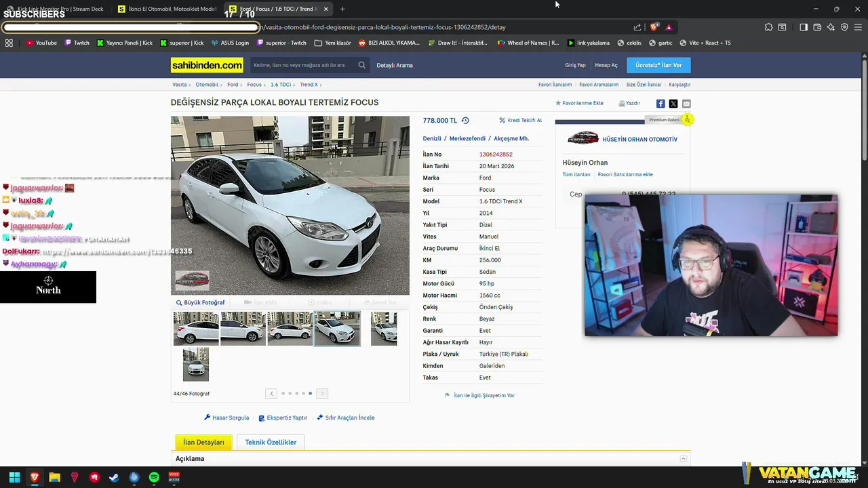Select the first car thumbnail
The height and width of the screenshot is (488, 868).
click(x=196, y=329)
